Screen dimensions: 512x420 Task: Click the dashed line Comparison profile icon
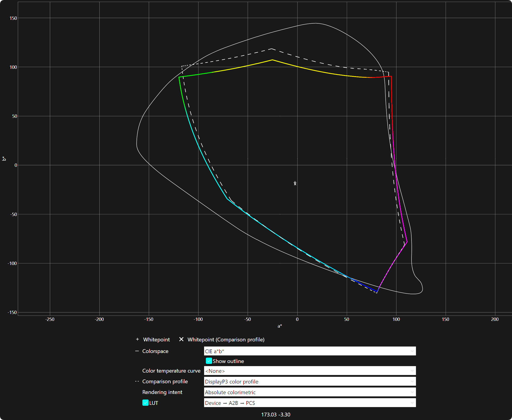pyautogui.click(x=137, y=381)
